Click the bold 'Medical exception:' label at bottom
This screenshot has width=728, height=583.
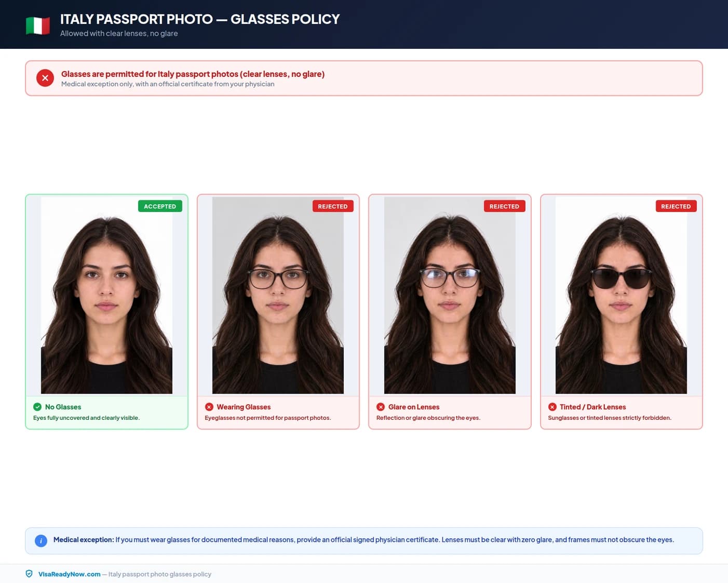tap(84, 540)
